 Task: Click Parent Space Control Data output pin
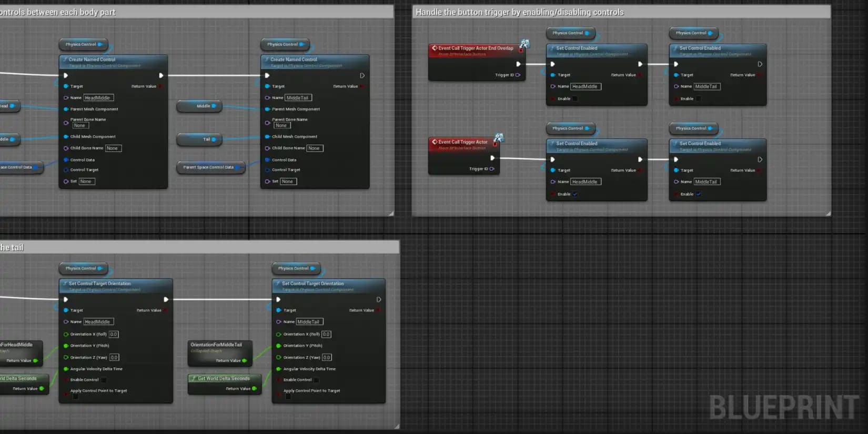(237, 167)
